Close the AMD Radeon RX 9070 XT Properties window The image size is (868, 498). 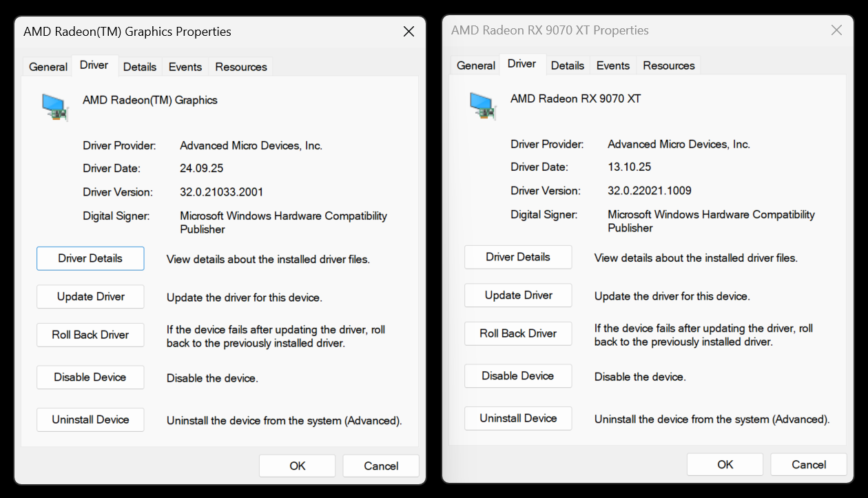(836, 30)
